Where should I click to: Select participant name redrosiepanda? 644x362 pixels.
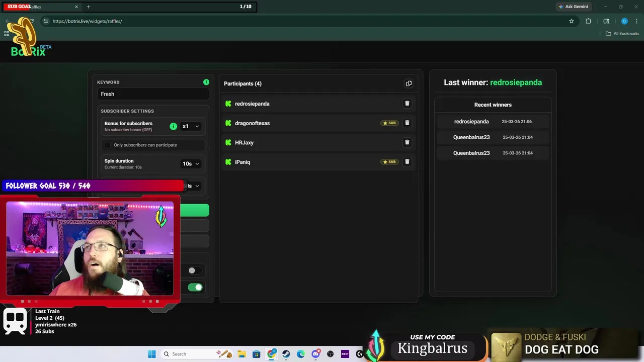coord(252,104)
